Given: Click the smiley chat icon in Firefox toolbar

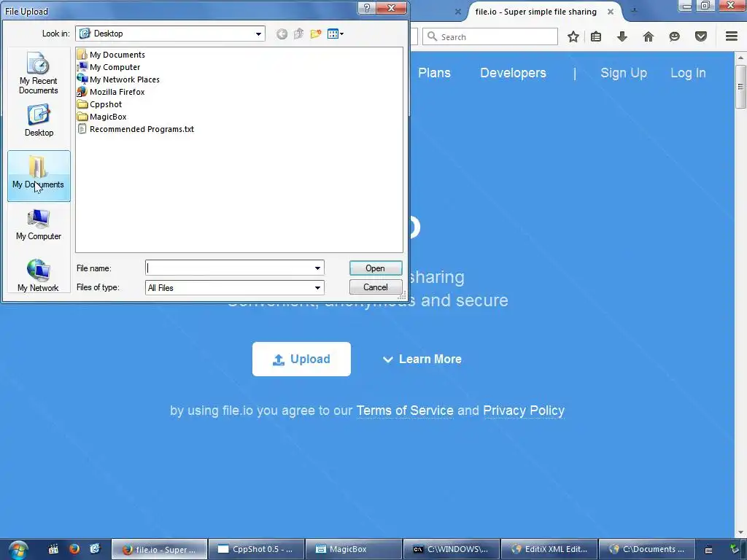Looking at the screenshot, I should 675,36.
